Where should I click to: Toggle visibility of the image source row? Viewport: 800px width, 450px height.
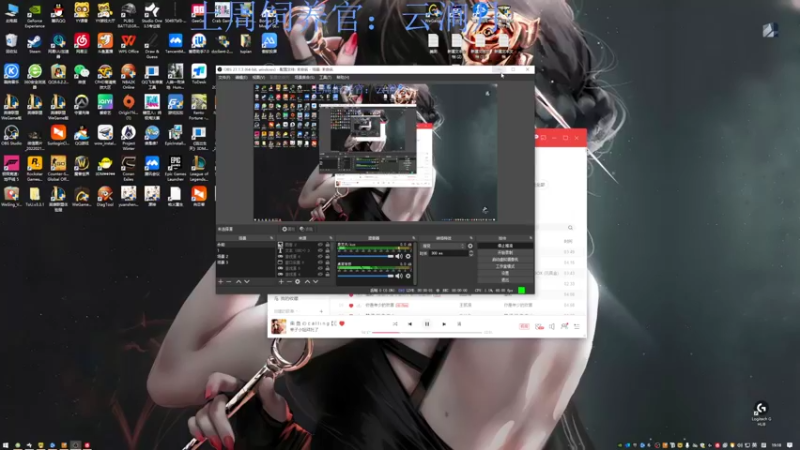(x=320, y=245)
